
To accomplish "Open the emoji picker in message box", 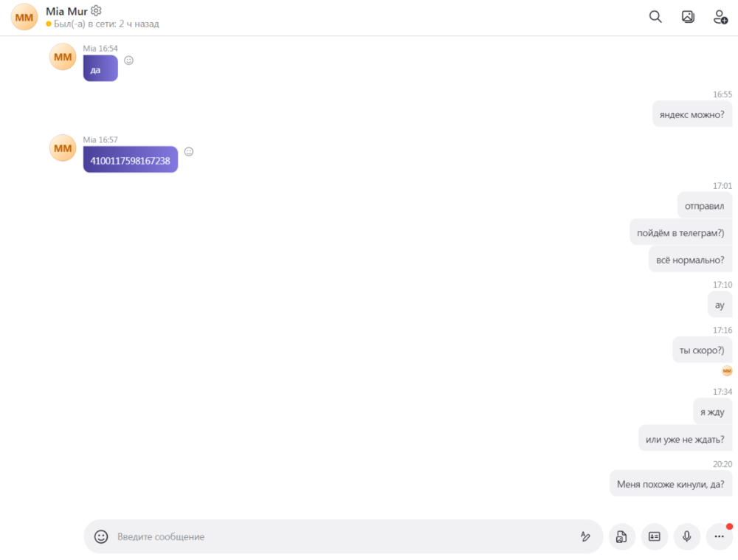I will 101,536.
